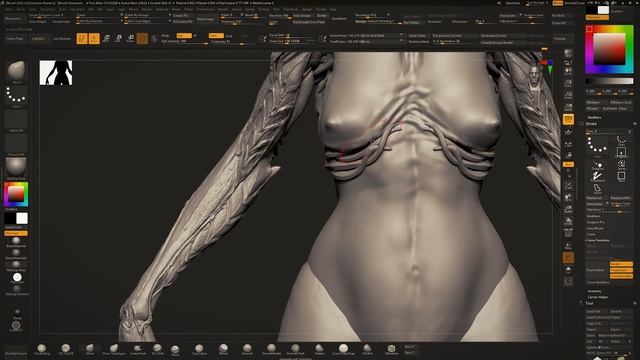Click the Load Tool button
This screenshot has height=360, width=640.
point(597,311)
